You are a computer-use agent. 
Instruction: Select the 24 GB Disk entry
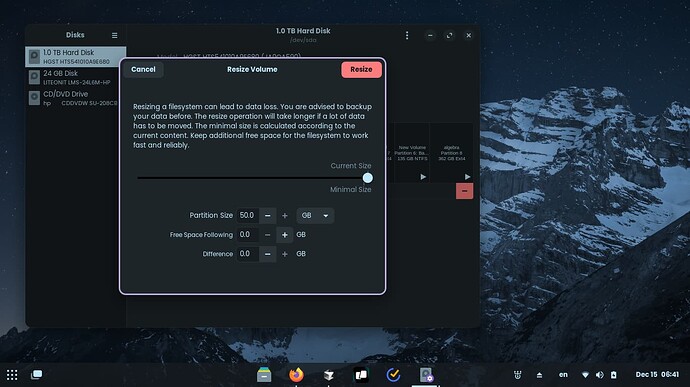76,77
